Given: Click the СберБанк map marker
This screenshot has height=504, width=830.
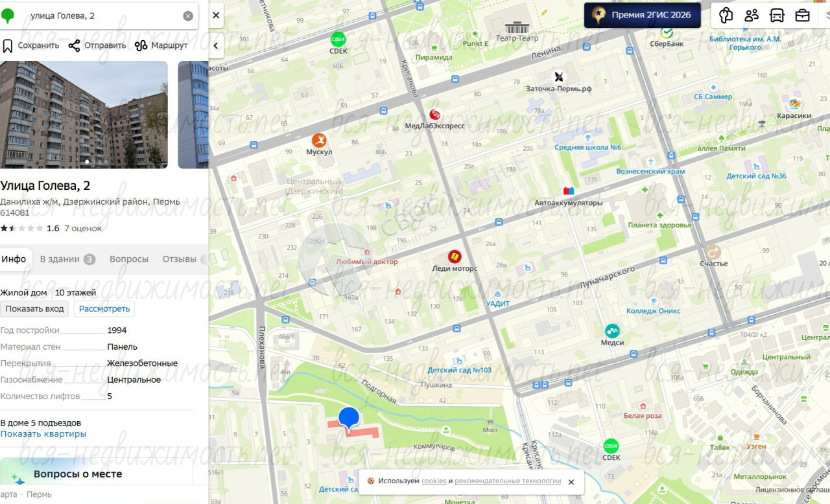Looking at the screenshot, I should coord(667,32).
